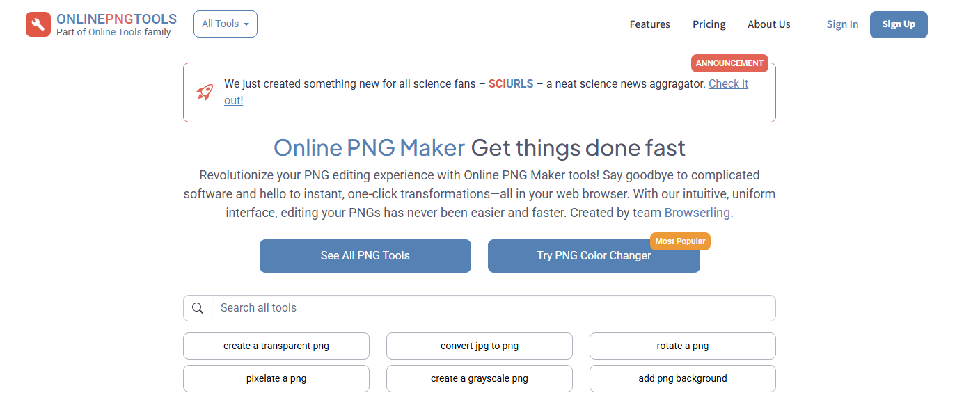
Task: Open the Pricing page
Action: click(709, 24)
